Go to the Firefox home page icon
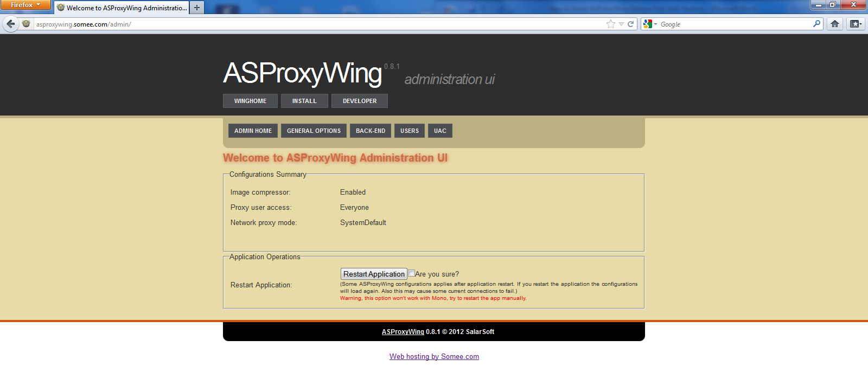 click(835, 24)
